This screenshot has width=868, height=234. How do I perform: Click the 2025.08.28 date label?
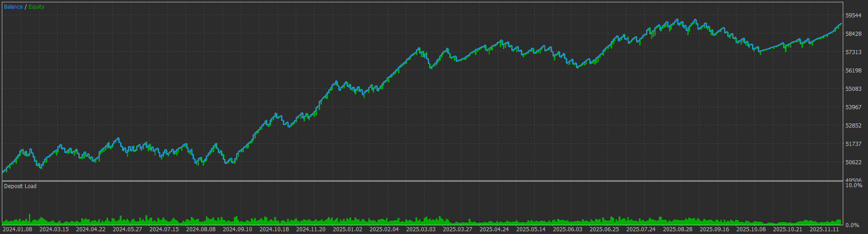(x=678, y=229)
